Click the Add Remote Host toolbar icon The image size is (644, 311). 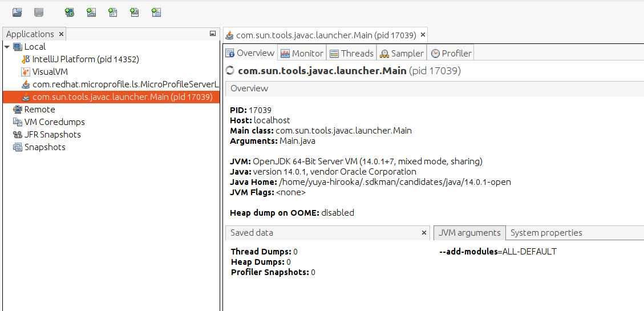[x=70, y=13]
